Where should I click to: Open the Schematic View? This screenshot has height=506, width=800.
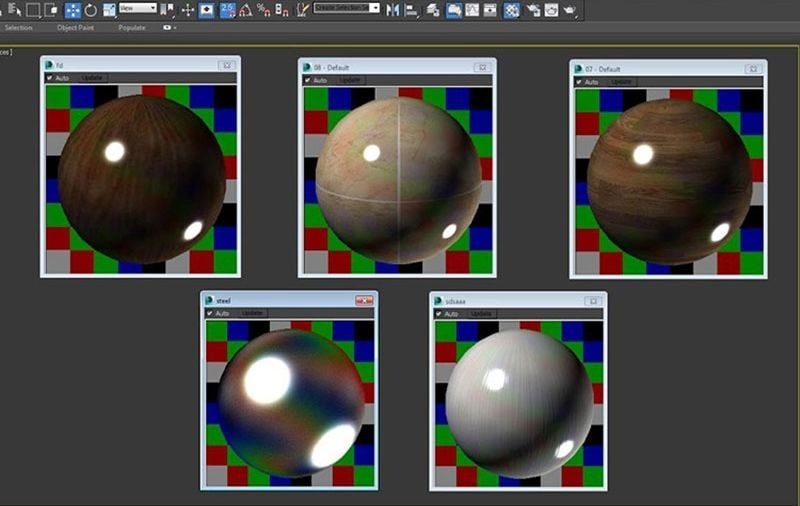(490, 10)
